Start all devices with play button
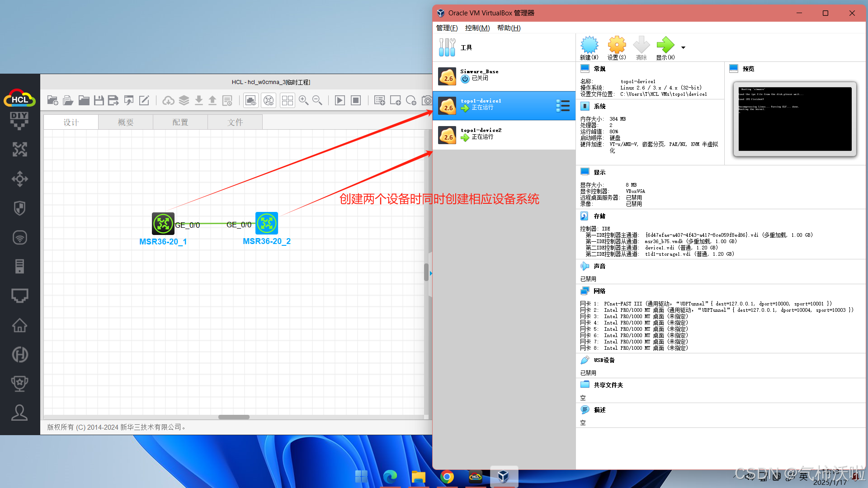The image size is (868, 488). [340, 100]
